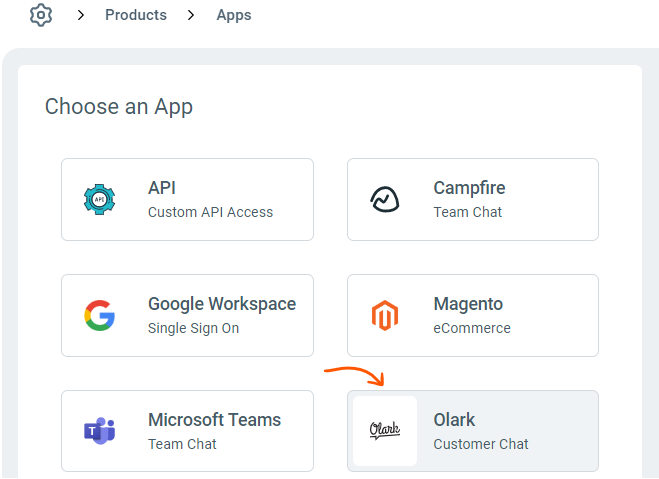Click the API gear icon
Viewport: 659px width, 479px height.
point(99,199)
